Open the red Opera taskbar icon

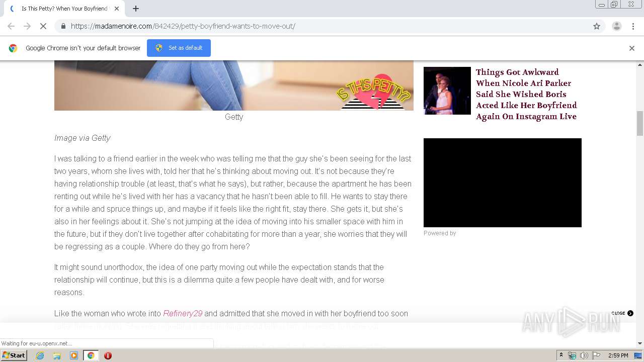pyautogui.click(x=108, y=355)
